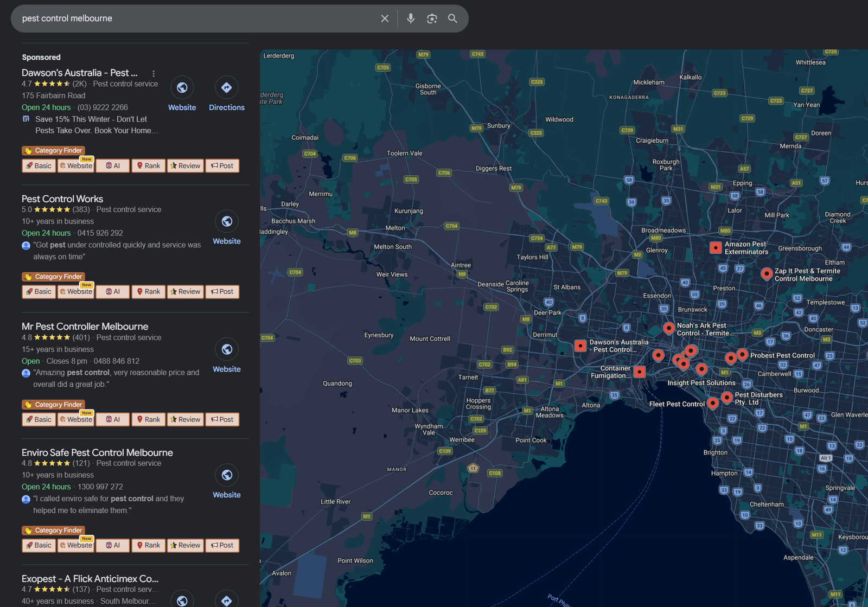
Task: Select Zap It Pest & Termite map pin
Action: pyautogui.click(x=767, y=274)
